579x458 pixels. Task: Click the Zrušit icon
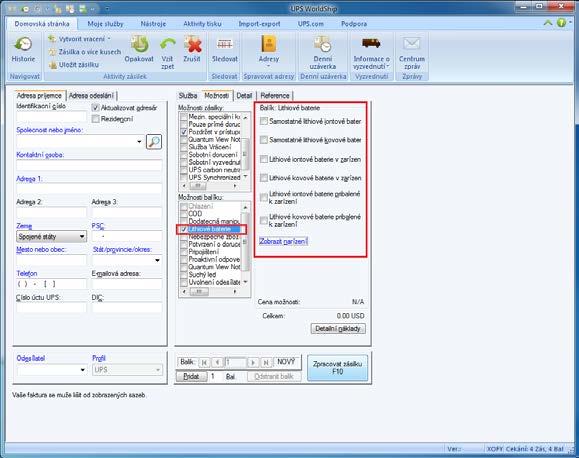[192, 44]
